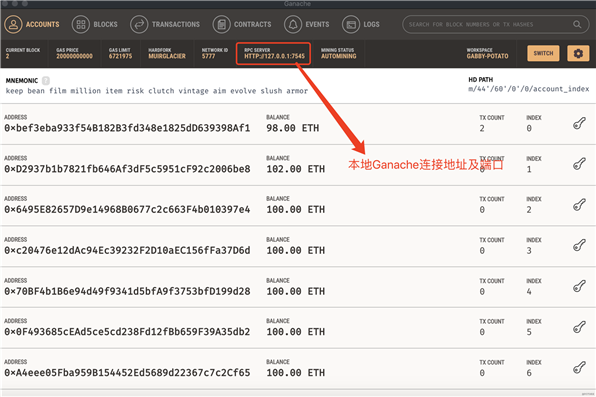
Task: Show keys for account index 2
Action: click(x=579, y=205)
